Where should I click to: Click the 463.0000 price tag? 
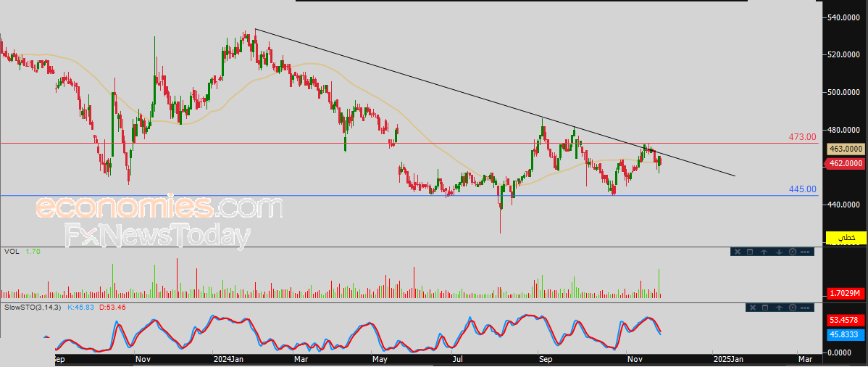tap(846, 149)
